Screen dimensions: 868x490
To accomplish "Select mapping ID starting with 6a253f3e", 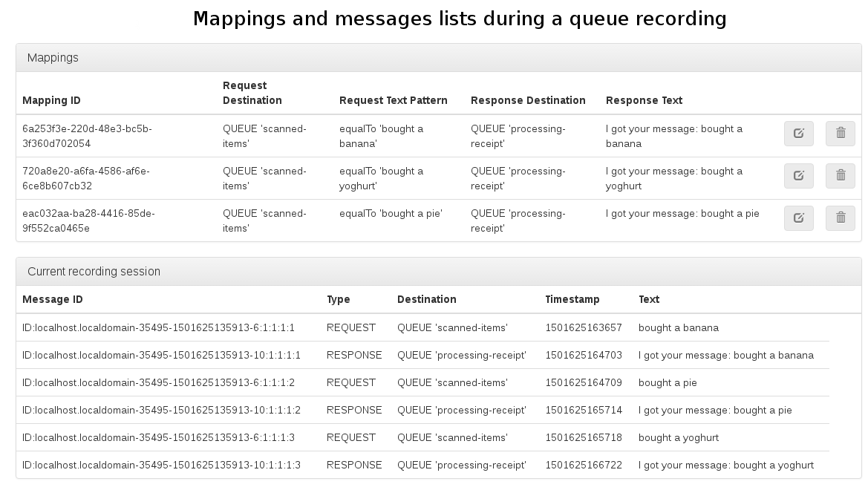I will click(x=87, y=136).
